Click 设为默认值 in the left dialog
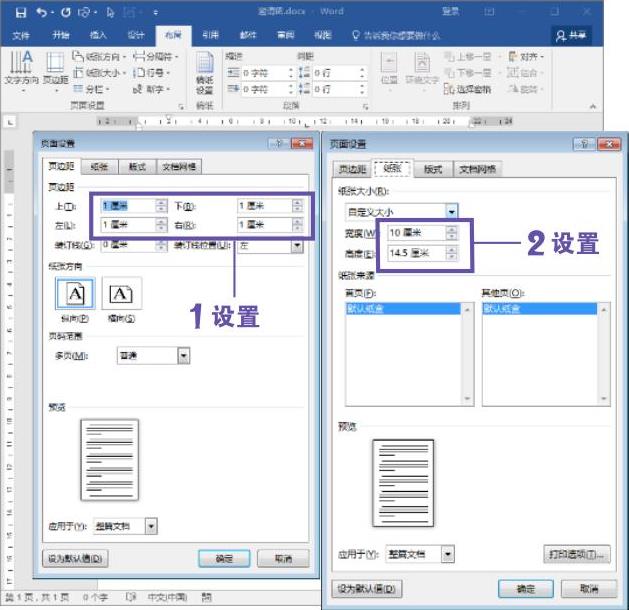This screenshot has width=629, height=610. tap(75, 558)
